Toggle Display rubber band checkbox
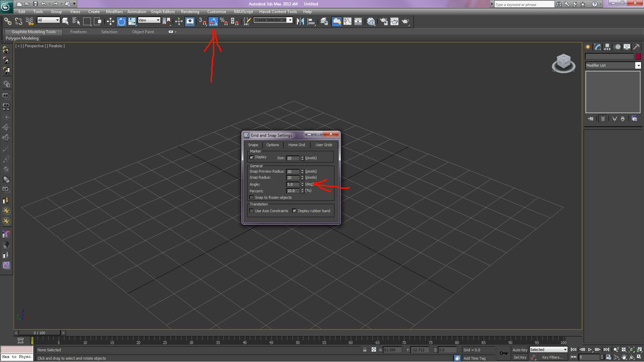Viewport: 644px width, 362px height. (x=294, y=211)
